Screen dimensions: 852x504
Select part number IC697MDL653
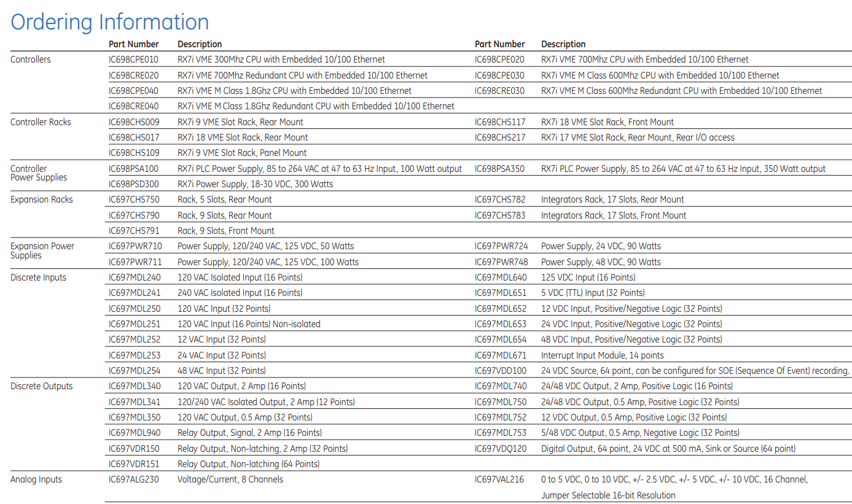point(501,324)
